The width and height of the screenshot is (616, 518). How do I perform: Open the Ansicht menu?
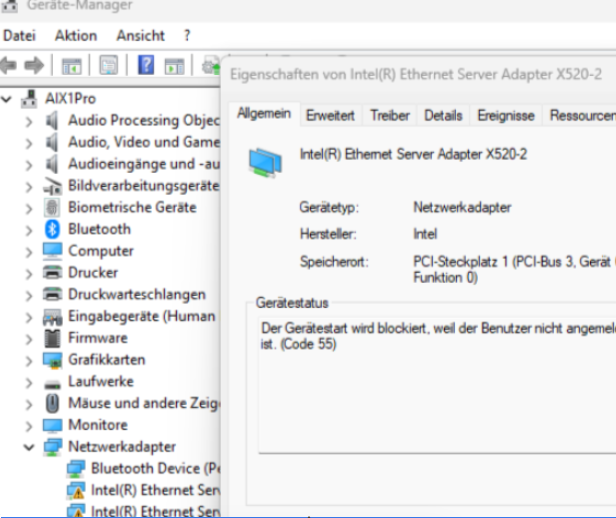[x=140, y=36]
